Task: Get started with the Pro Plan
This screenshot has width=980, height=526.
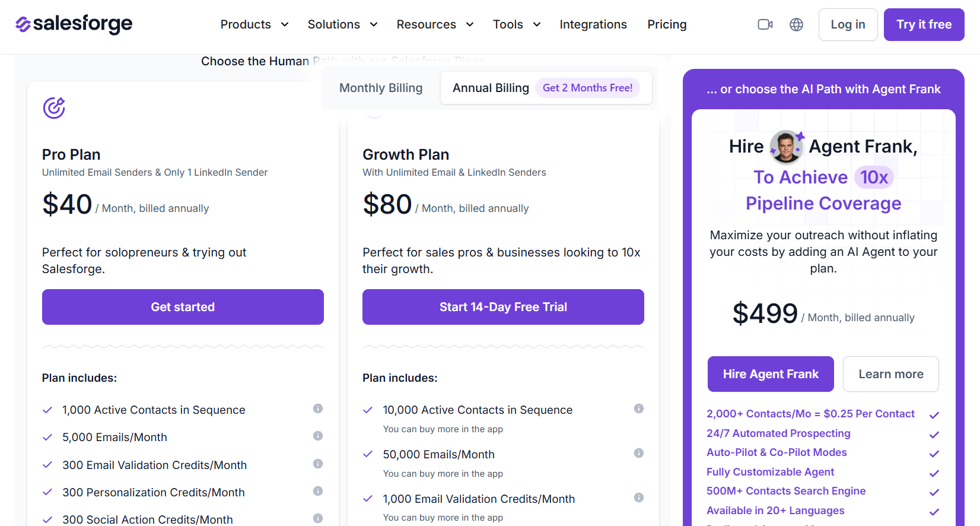Action: [x=183, y=307]
